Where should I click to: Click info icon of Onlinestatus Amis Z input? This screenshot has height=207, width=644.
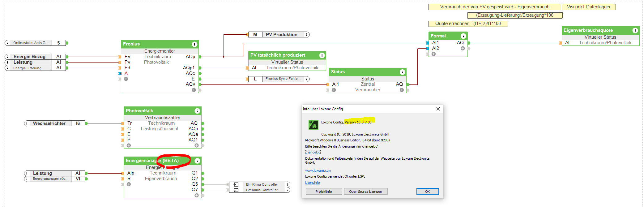click(x=7, y=43)
